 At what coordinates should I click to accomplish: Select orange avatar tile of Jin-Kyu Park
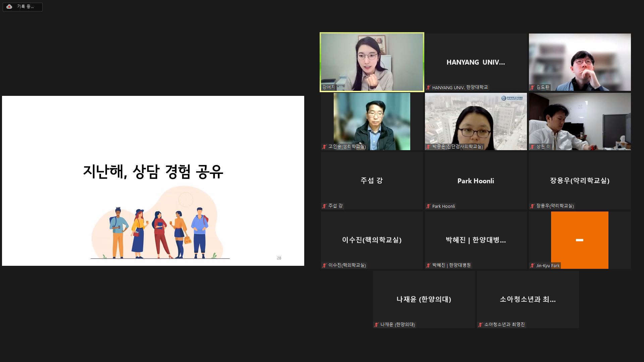point(580,240)
